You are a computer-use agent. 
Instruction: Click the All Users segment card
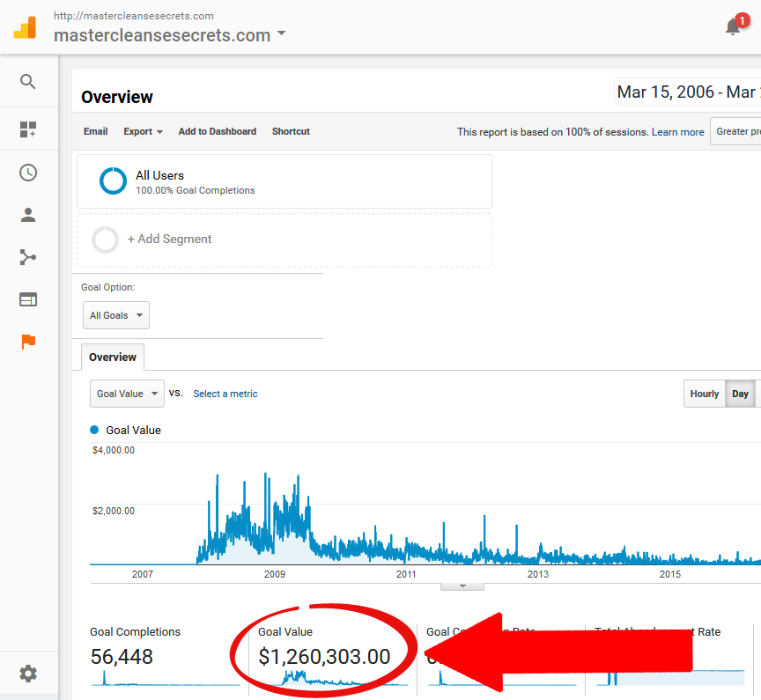[x=284, y=181]
